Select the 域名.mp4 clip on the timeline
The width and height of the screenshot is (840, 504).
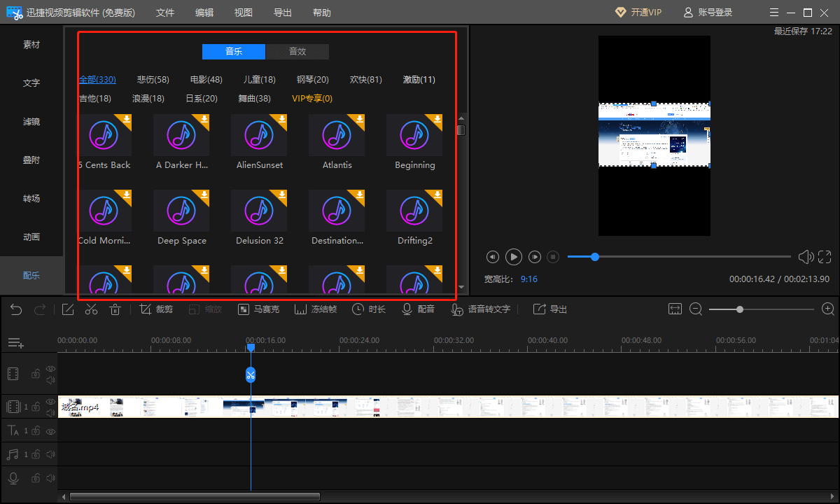tap(448, 407)
